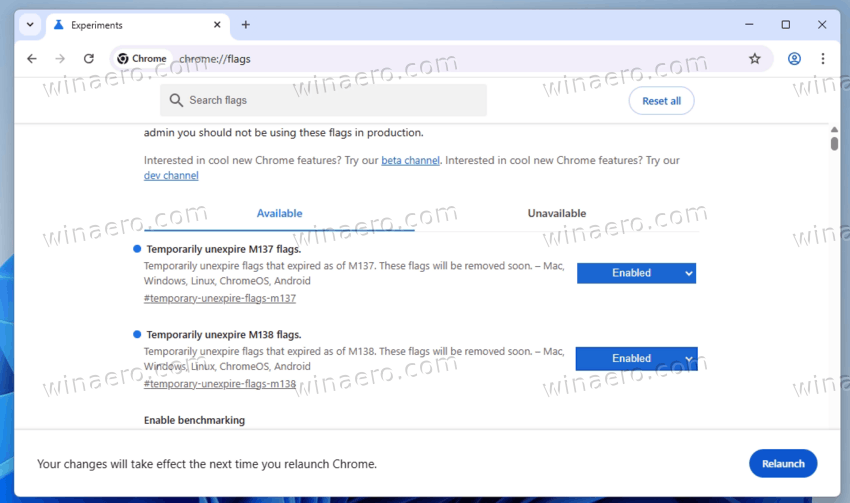Screen dimensions: 850x503
Task: Click the Chrome site info chip
Action: (x=143, y=59)
